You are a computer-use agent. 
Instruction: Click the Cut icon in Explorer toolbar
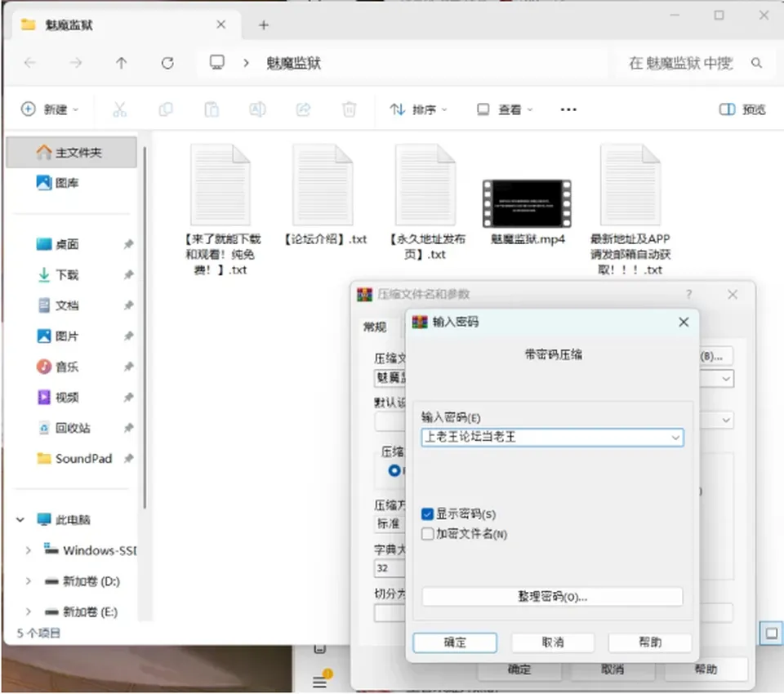click(x=119, y=109)
